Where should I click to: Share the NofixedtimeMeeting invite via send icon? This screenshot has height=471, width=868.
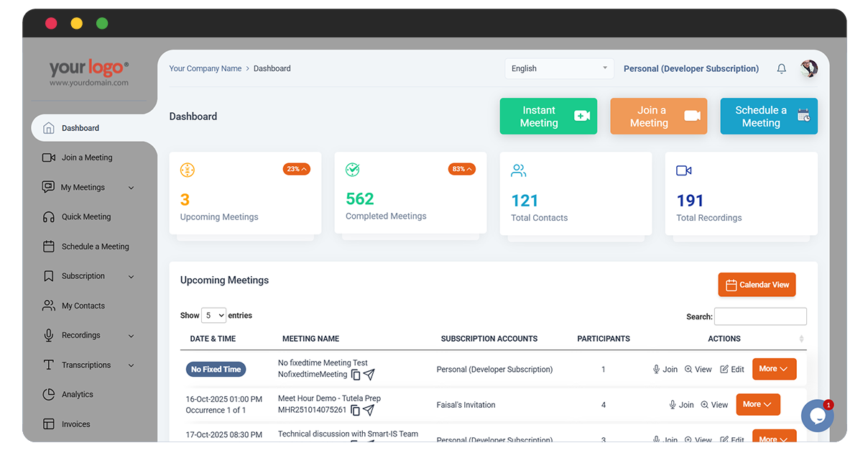pos(369,375)
